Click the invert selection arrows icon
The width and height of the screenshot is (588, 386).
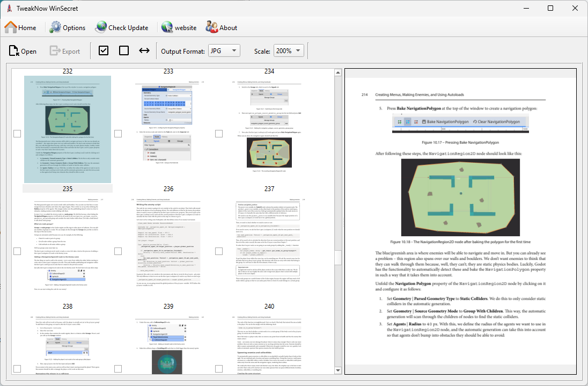(144, 50)
